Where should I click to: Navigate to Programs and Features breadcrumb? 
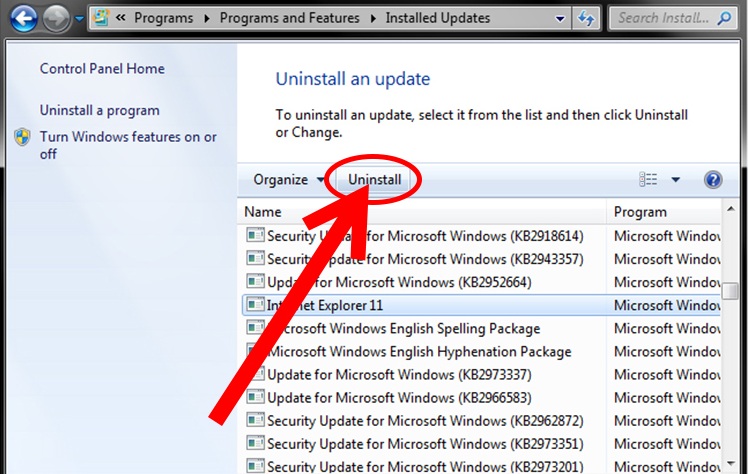click(290, 18)
